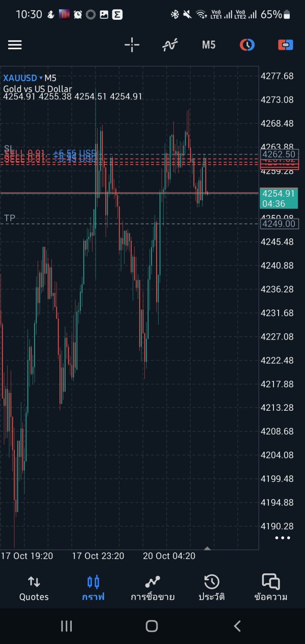Tap the 4249.00 take profit price tag
This screenshot has height=644, width=305.
[279, 224]
